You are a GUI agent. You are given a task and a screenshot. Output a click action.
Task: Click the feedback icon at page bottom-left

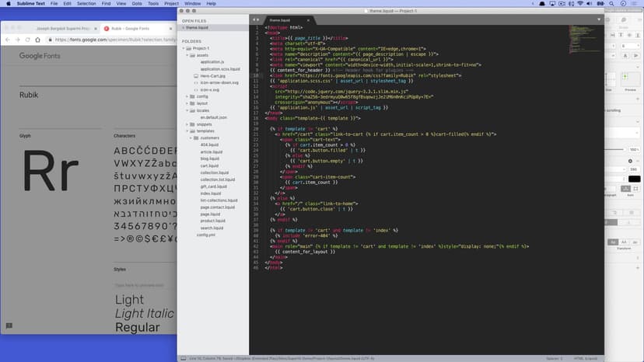click(9, 326)
